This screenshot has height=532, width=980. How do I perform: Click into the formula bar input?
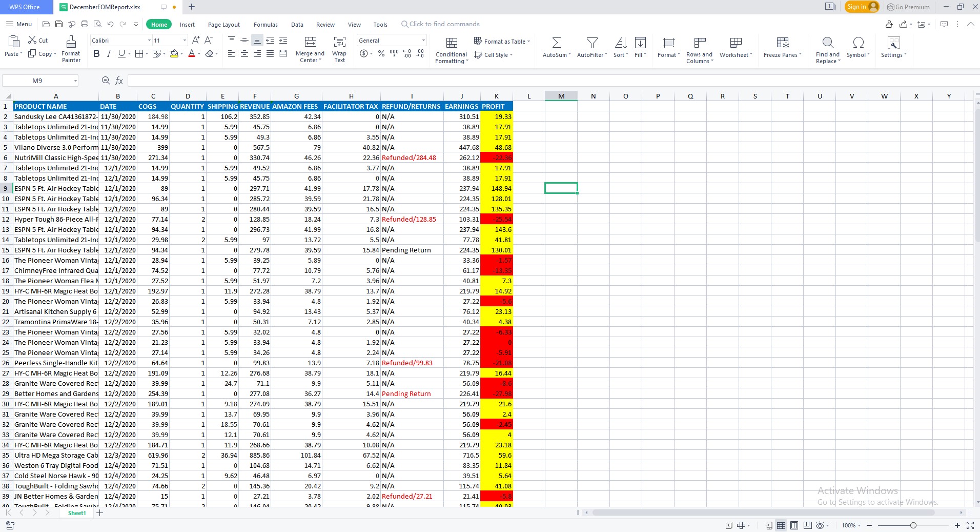pos(554,81)
